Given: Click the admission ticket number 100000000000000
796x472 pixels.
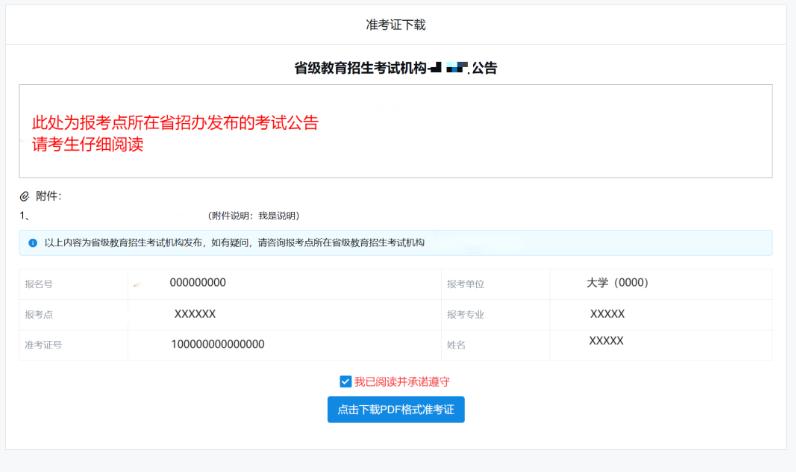Looking at the screenshot, I should click(x=218, y=344).
